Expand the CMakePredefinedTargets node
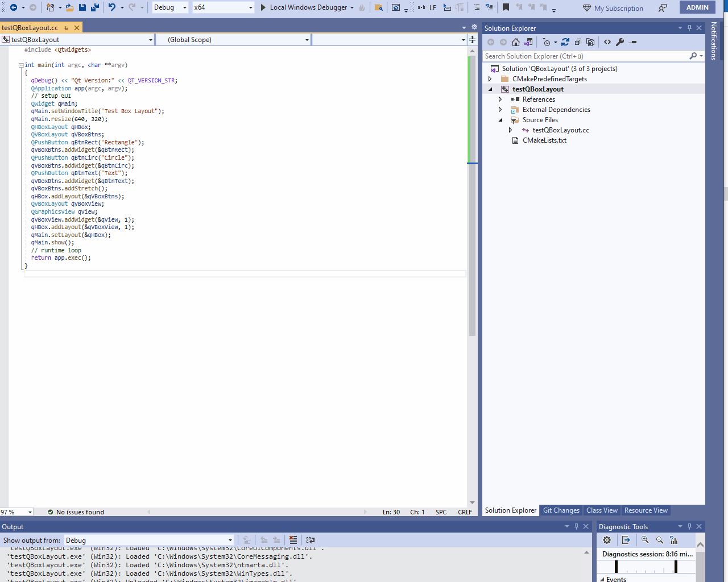The width and height of the screenshot is (728, 582). [490, 79]
